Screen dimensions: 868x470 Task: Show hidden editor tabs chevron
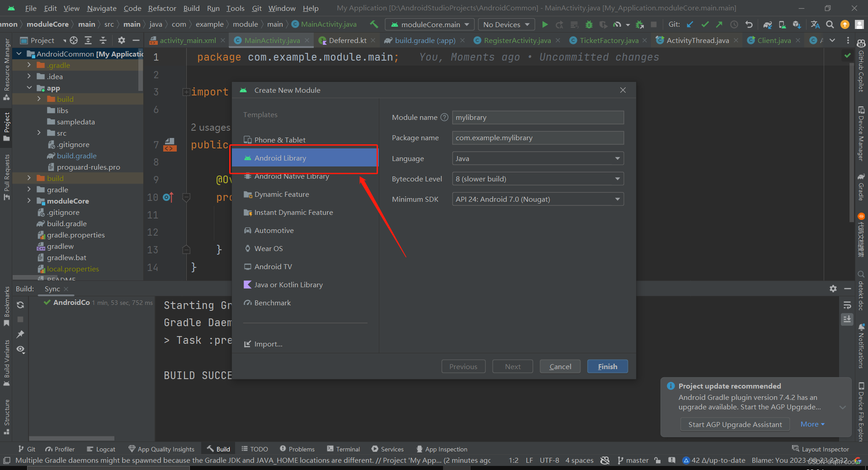[832, 40]
